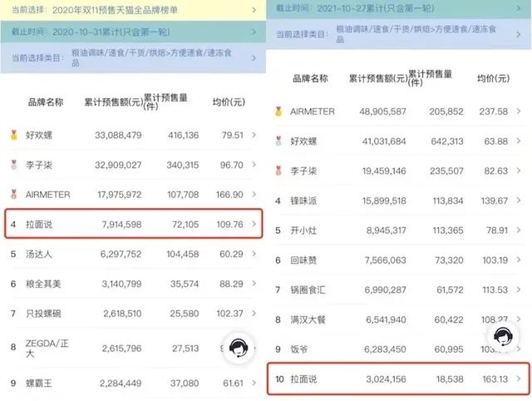Viewport: 532px width, 401px height.
Task: Select brand ZEGDA/正大 in 2020 ranking
Action: [x=47, y=349]
